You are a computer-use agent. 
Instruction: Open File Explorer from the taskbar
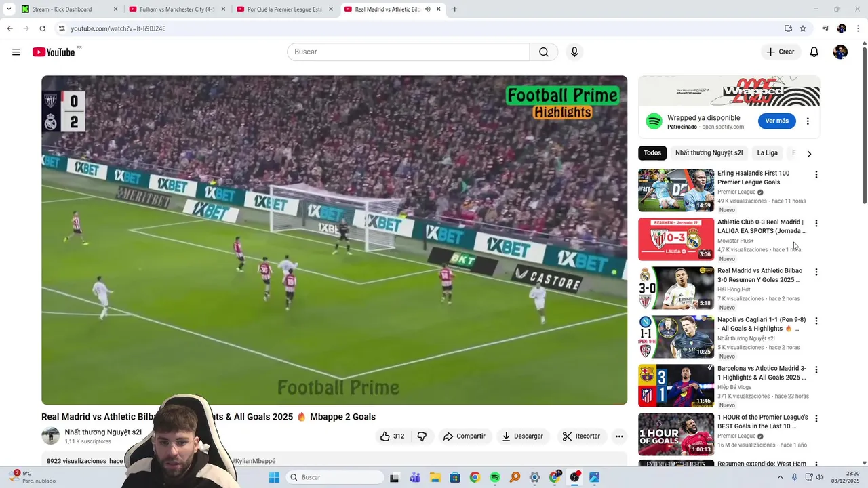pyautogui.click(x=435, y=478)
